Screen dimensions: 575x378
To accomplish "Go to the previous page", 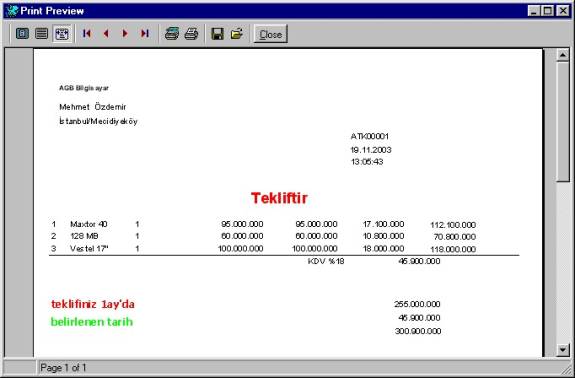I will pos(106,34).
